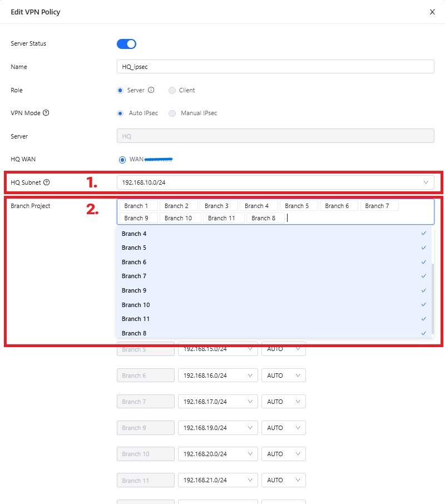Open the AUTO dropdown for Branch 6
The height and width of the screenshot is (504, 445).
point(283,375)
